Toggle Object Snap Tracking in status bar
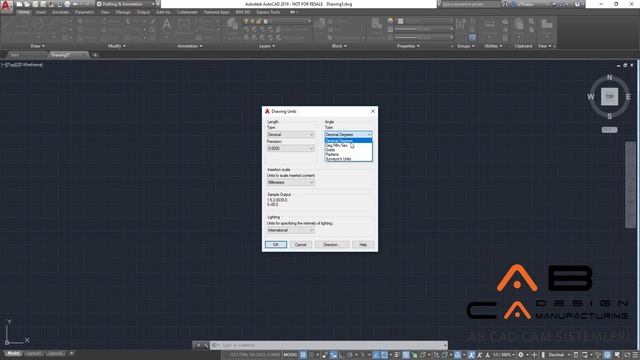Screen dimensions: 640x360 pyautogui.click(x=376, y=355)
